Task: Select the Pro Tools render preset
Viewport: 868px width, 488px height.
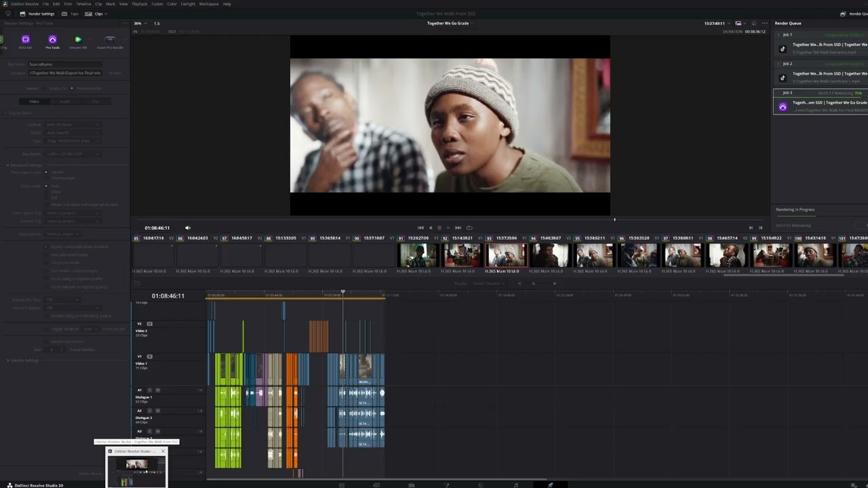Action: click(x=52, y=42)
